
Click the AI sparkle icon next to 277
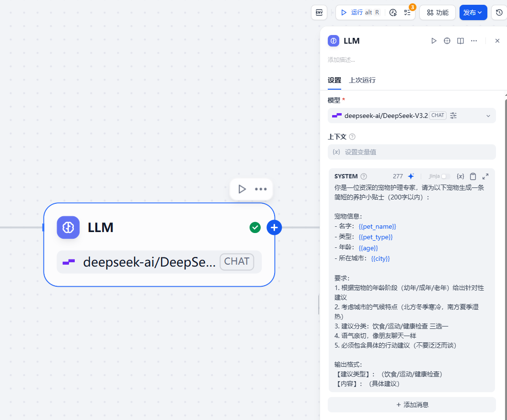point(411,176)
